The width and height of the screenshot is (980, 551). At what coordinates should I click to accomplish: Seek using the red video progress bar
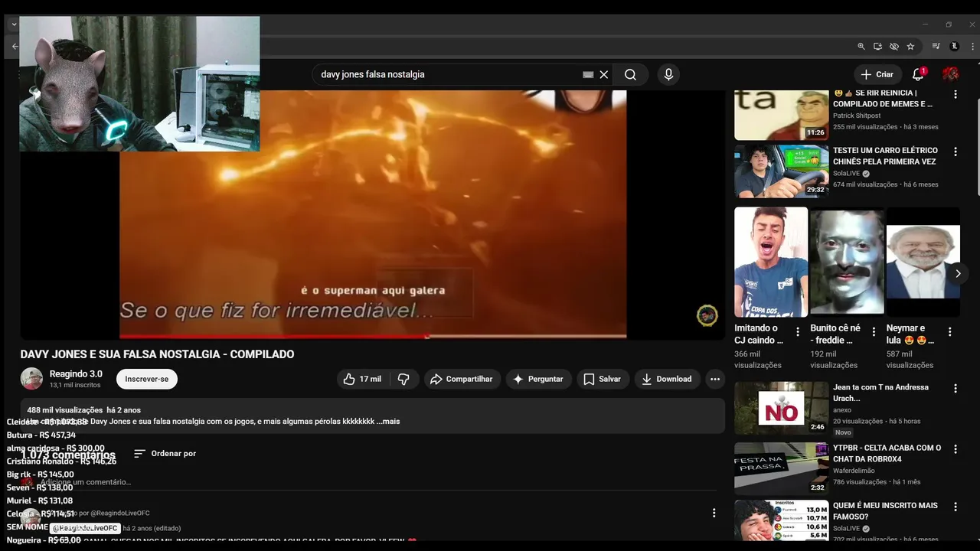pyautogui.click(x=373, y=336)
